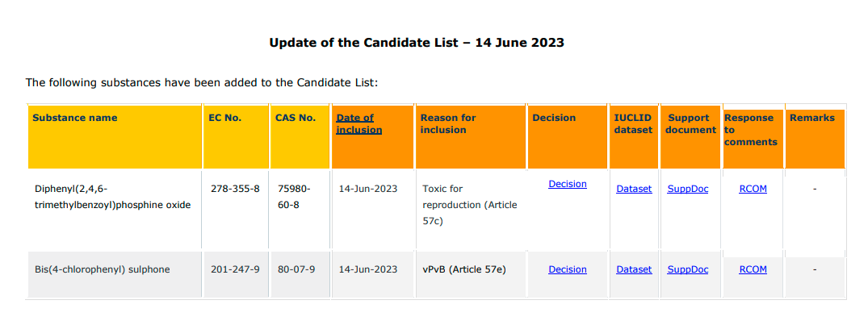Open Decision link for Bis(4-chlorophenyl) sulphone
The image size is (868, 321).
point(568,269)
